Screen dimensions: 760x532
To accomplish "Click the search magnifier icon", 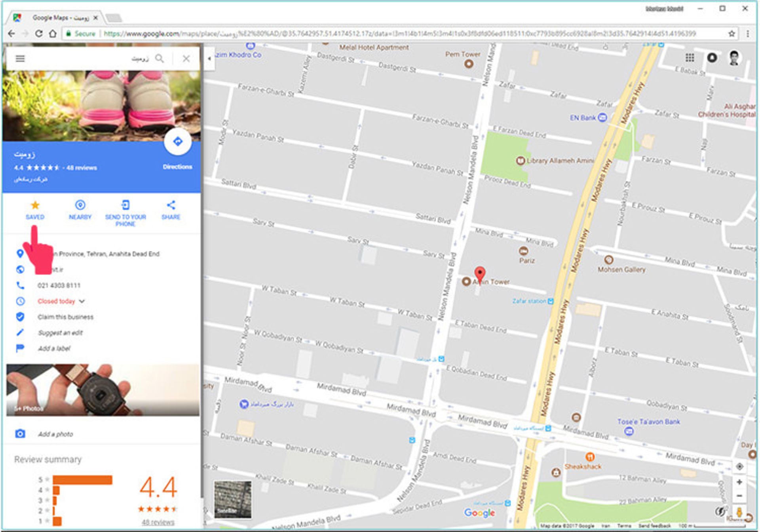I will [160, 59].
